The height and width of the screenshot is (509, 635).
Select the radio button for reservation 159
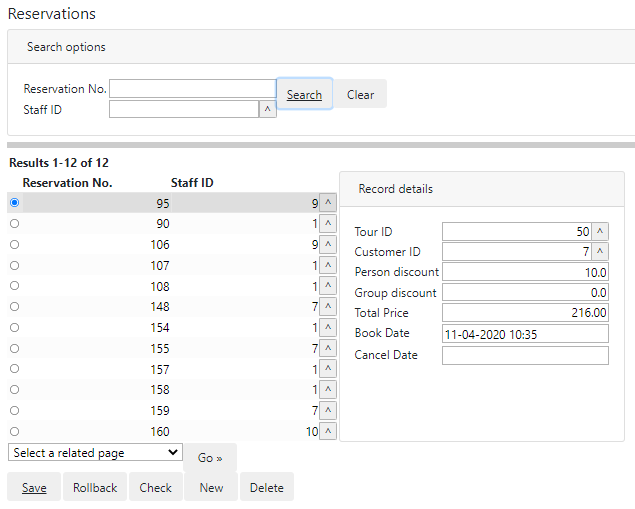15,411
